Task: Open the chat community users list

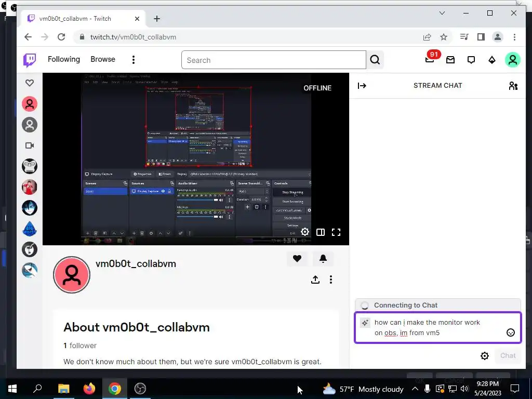Action: [513, 86]
